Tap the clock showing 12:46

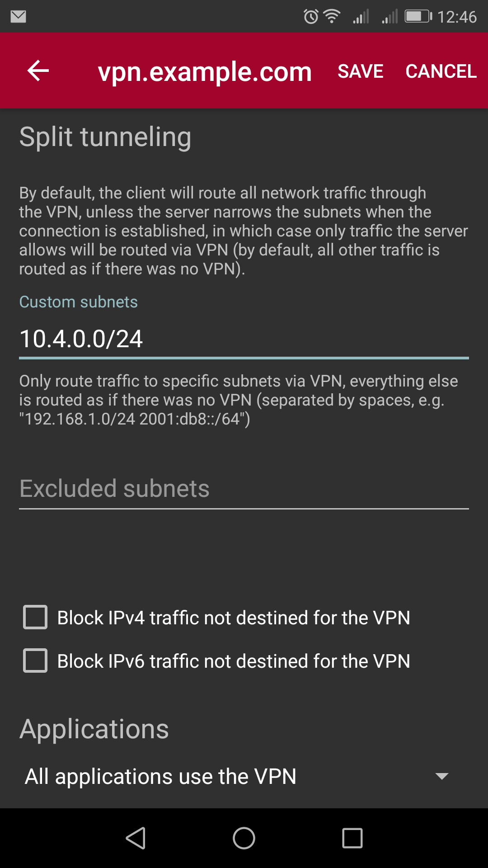pos(457,17)
